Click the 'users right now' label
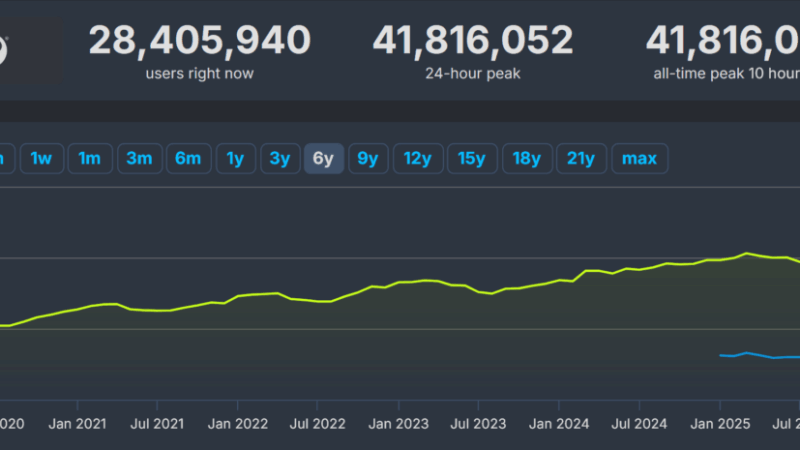Image resolution: width=800 pixels, height=450 pixels. click(x=199, y=73)
